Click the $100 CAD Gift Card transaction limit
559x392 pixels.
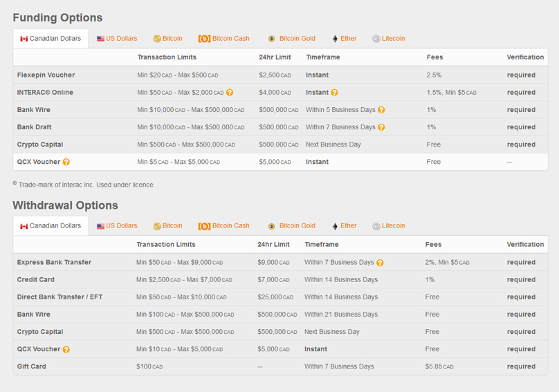tap(149, 366)
